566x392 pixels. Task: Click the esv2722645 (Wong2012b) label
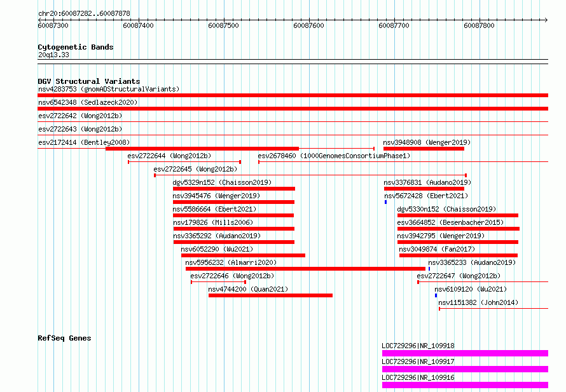pos(195,169)
